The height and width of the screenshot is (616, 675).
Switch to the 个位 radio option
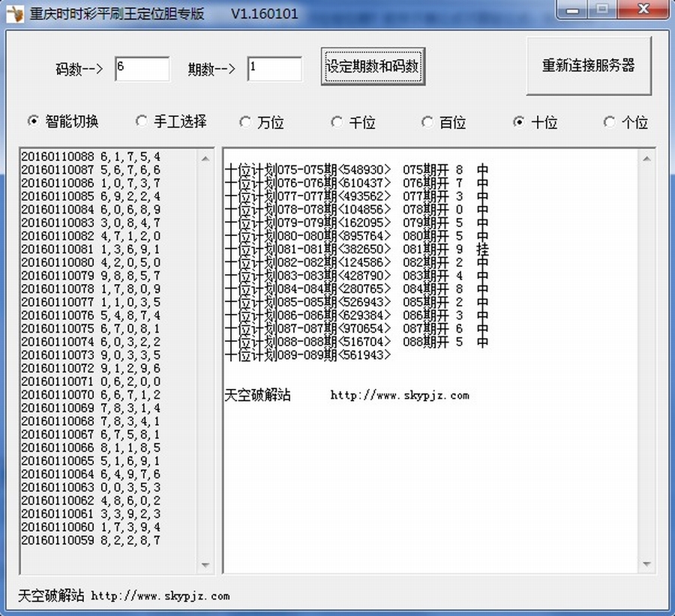pyautogui.click(x=610, y=122)
